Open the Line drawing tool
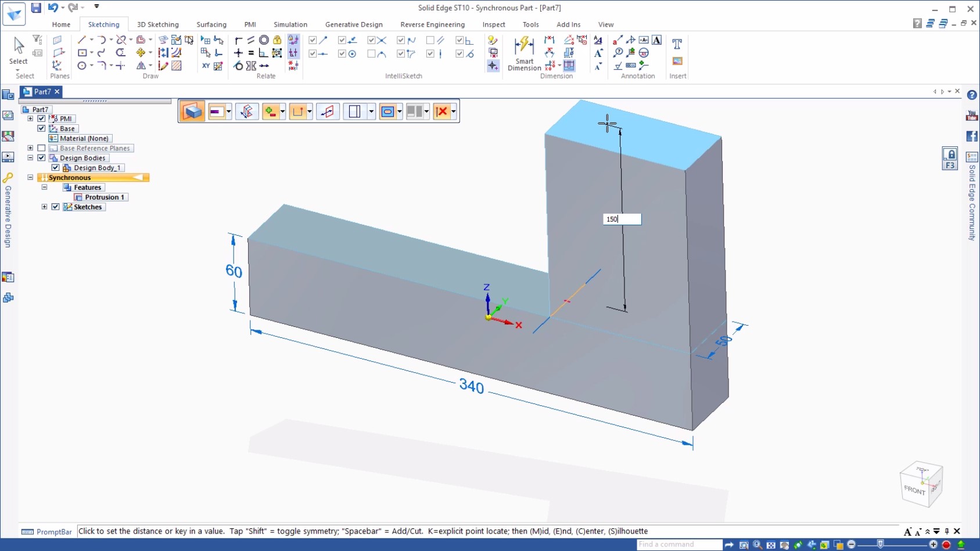980x551 pixels. tap(81, 40)
